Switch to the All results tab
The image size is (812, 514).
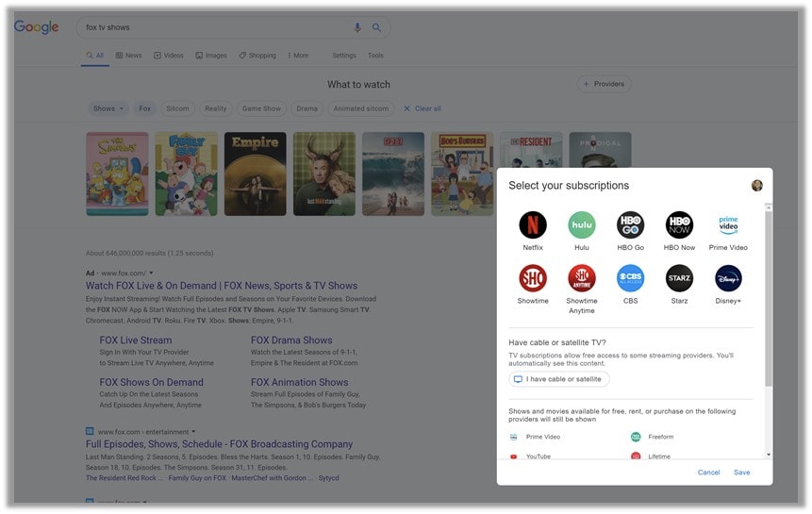(x=94, y=56)
